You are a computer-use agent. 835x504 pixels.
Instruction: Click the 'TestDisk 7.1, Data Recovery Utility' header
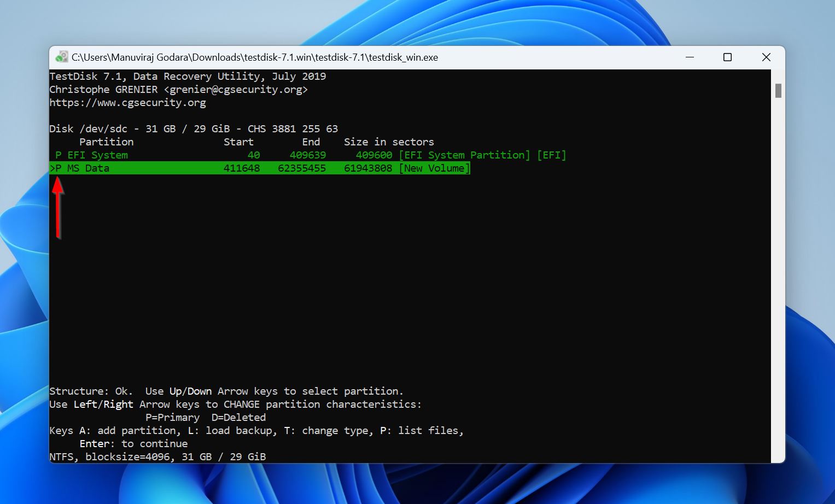click(x=188, y=77)
